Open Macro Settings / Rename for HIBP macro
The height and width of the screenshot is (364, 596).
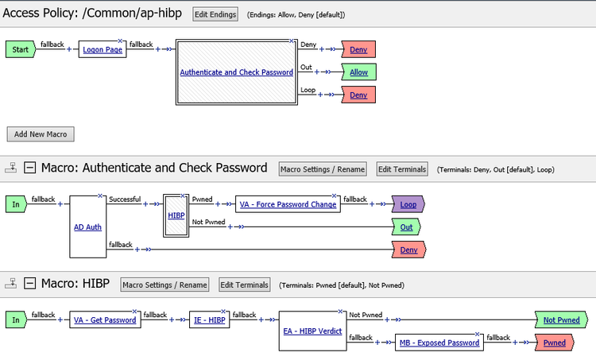click(164, 285)
